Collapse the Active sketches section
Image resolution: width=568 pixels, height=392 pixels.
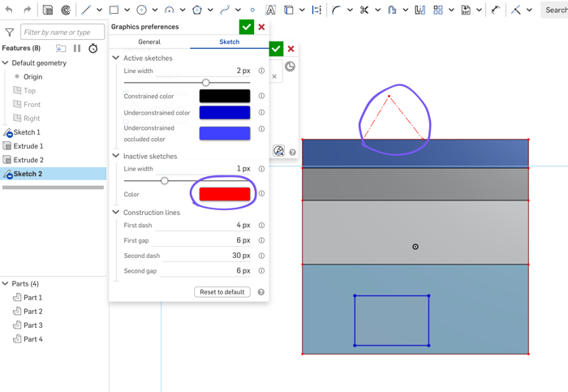point(115,58)
